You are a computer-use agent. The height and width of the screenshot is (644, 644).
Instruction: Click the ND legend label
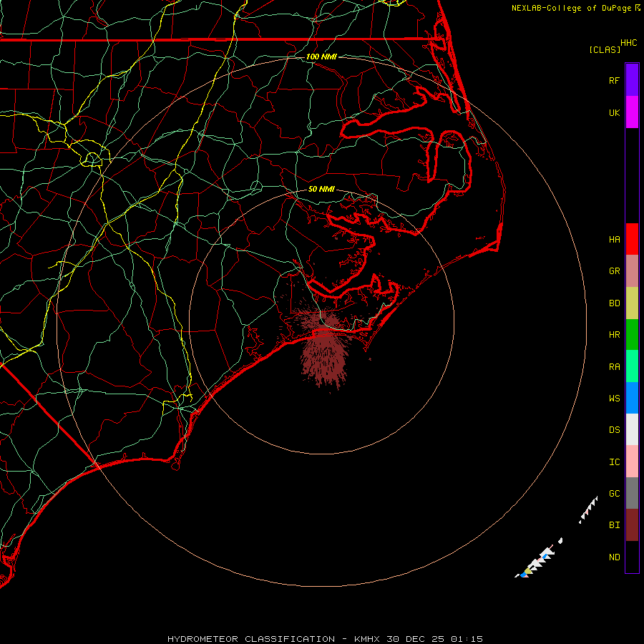[x=614, y=557]
